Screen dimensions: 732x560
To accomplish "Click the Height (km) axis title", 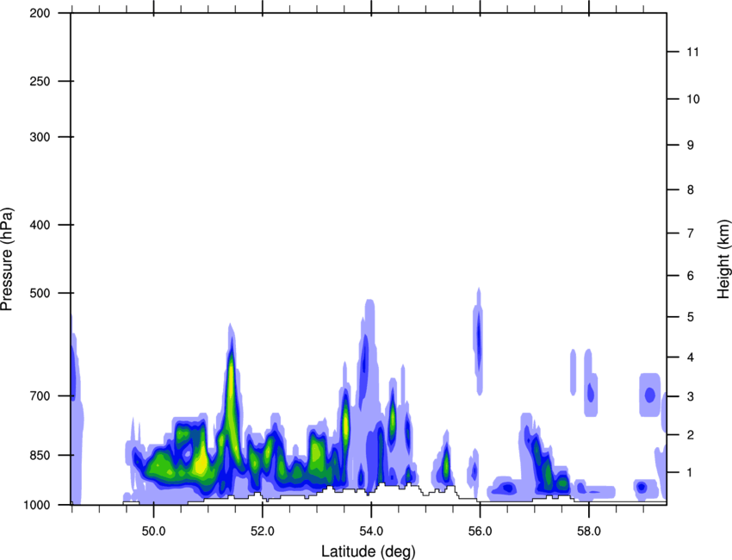I will pyautogui.click(x=723, y=258).
